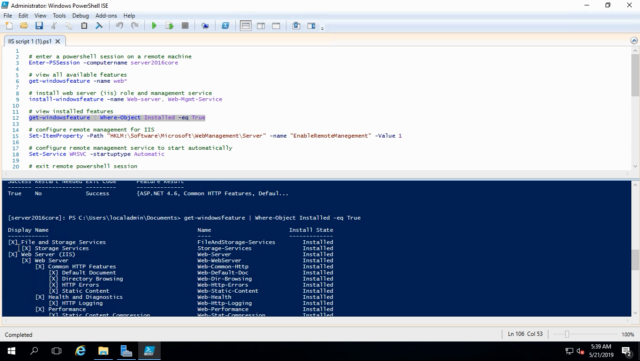Open the Tools menu
Image resolution: width=640 pixels, height=361 pixels.
coord(59,16)
